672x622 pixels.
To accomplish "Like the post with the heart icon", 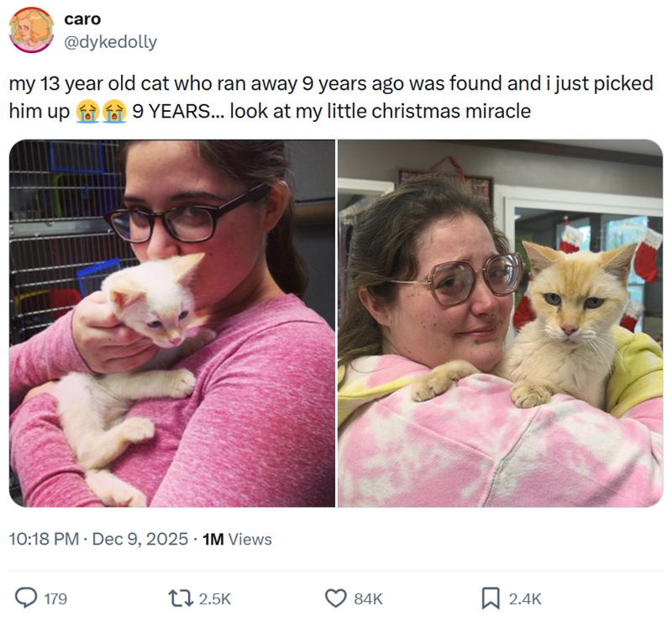I will (336, 598).
